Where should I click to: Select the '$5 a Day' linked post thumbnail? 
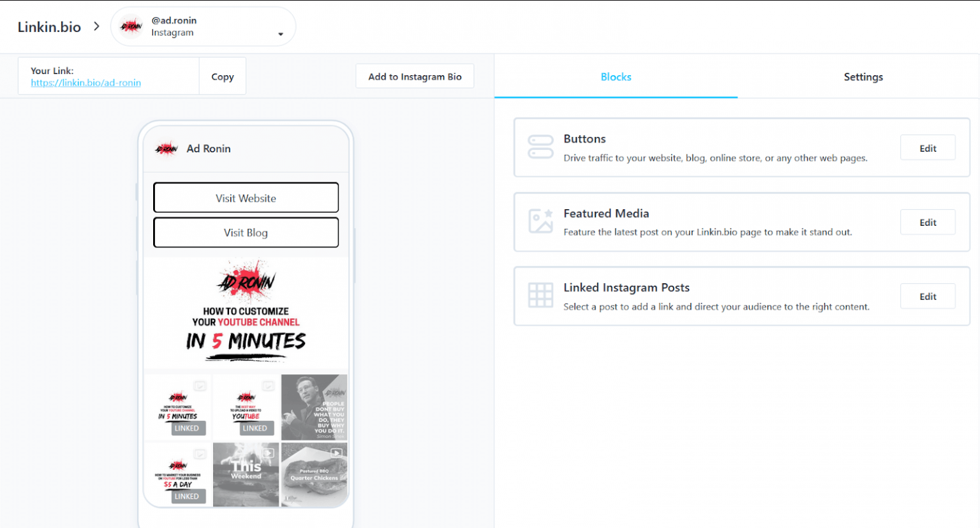(x=178, y=474)
